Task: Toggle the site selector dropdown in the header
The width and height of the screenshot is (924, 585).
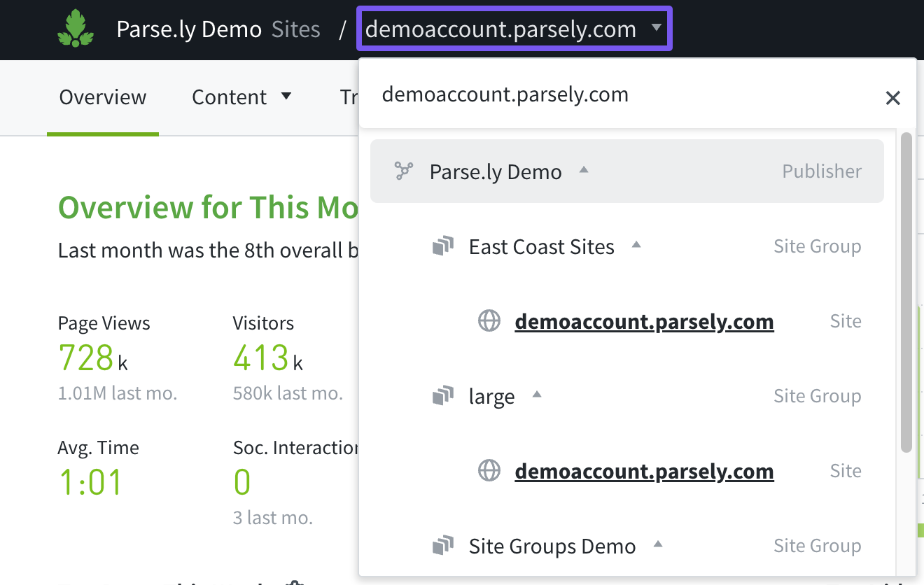Action: coord(656,29)
